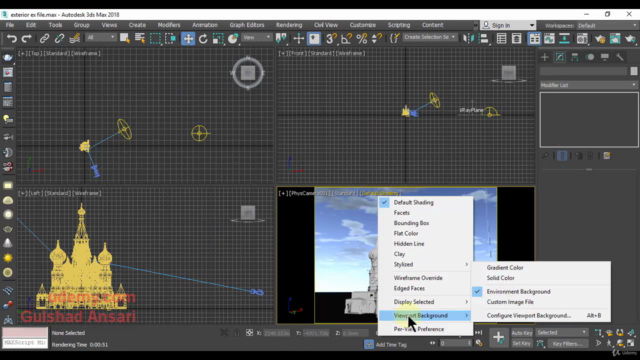Activate the Select Object tool
The width and height of the screenshot is (640, 360).
pos(125,38)
